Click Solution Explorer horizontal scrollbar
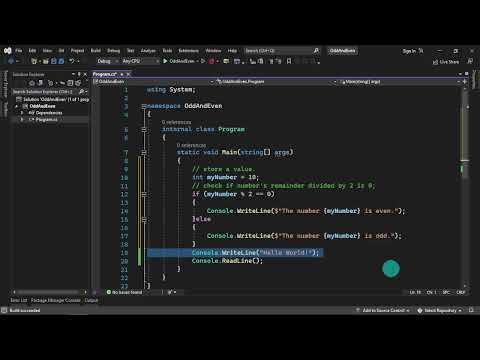 50,292
